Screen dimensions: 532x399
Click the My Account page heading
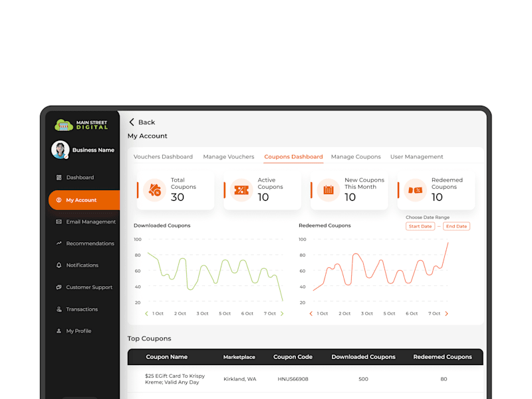147,136
